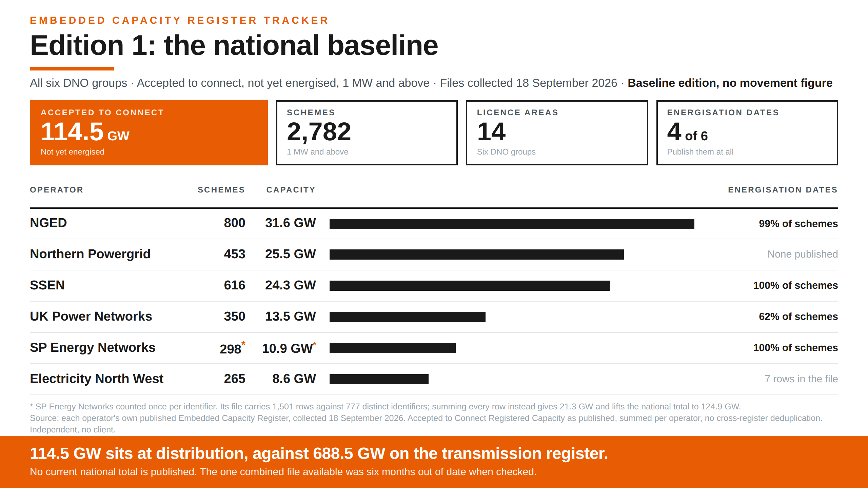
Task: Click the 'Edition 1: the national baseline' title
Action: click(x=234, y=45)
